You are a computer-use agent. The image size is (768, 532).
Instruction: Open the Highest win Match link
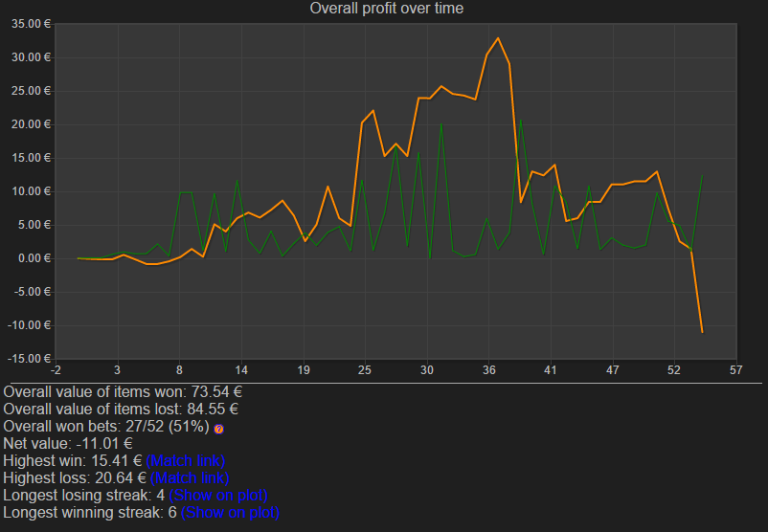click(x=186, y=460)
